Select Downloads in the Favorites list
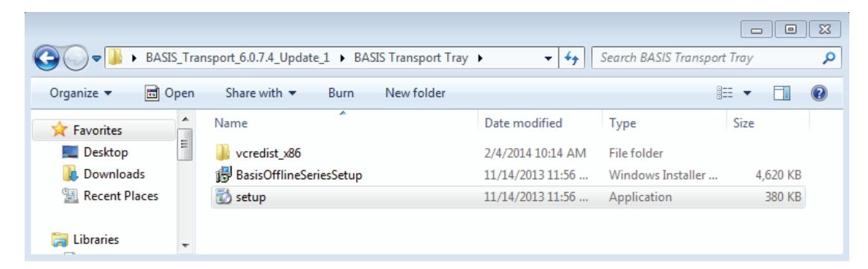868x269 pixels. [104, 174]
